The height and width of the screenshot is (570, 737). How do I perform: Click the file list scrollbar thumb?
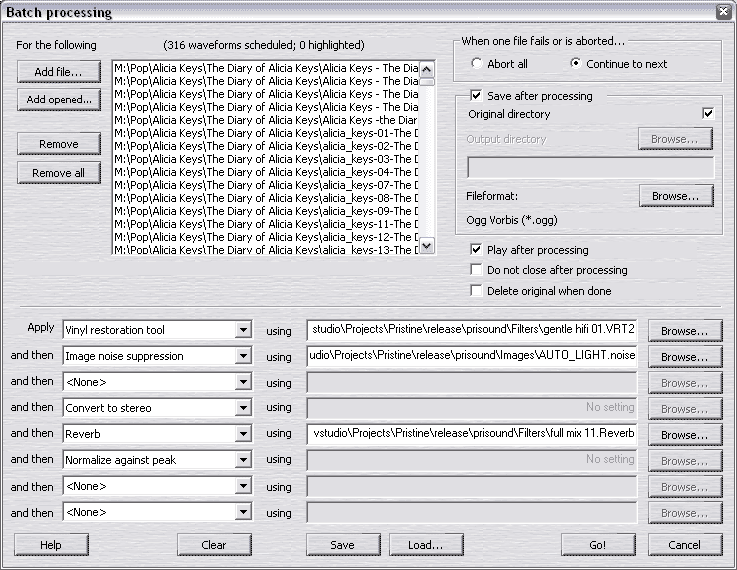pos(426,82)
